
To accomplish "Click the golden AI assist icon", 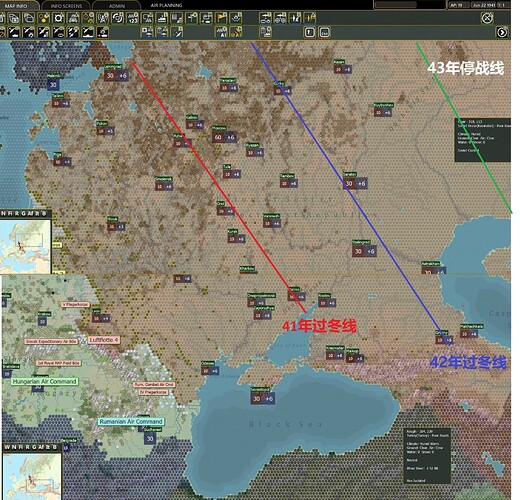I will (236, 32).
